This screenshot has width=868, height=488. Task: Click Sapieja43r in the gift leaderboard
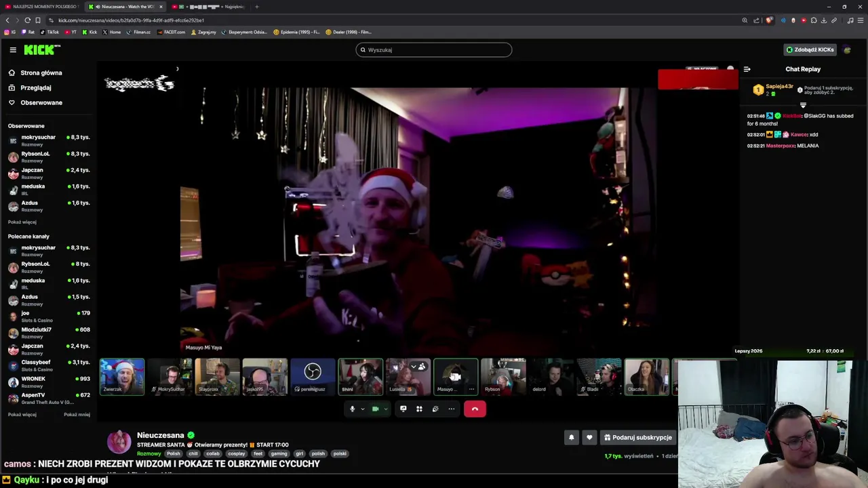pyautogui.click(x=779, y=86)
